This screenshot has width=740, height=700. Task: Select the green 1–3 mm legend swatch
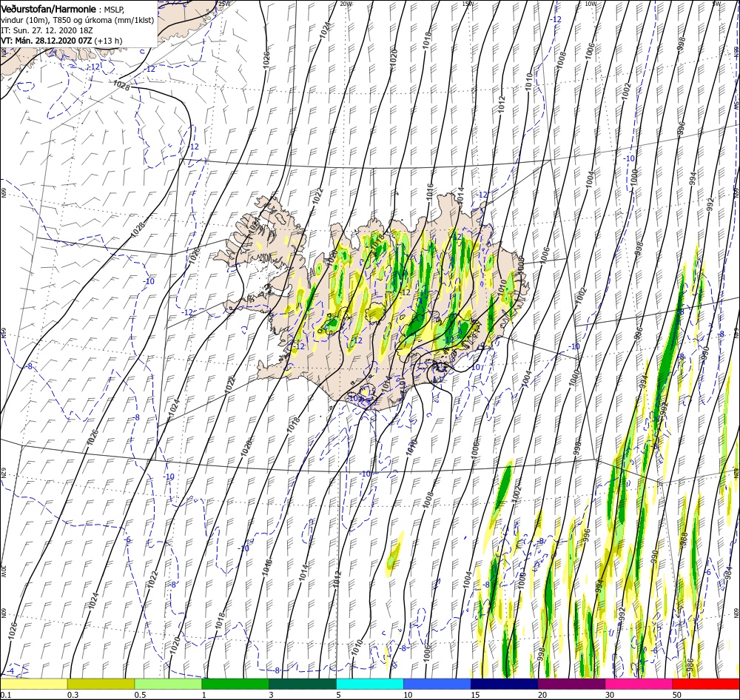tap(235, 684)
